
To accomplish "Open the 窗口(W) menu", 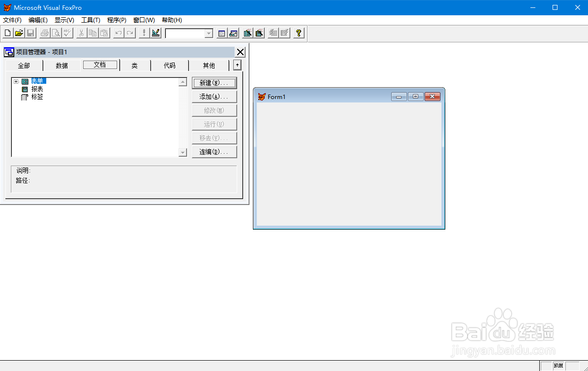I will pyautogui.click(x=144, y=20).
